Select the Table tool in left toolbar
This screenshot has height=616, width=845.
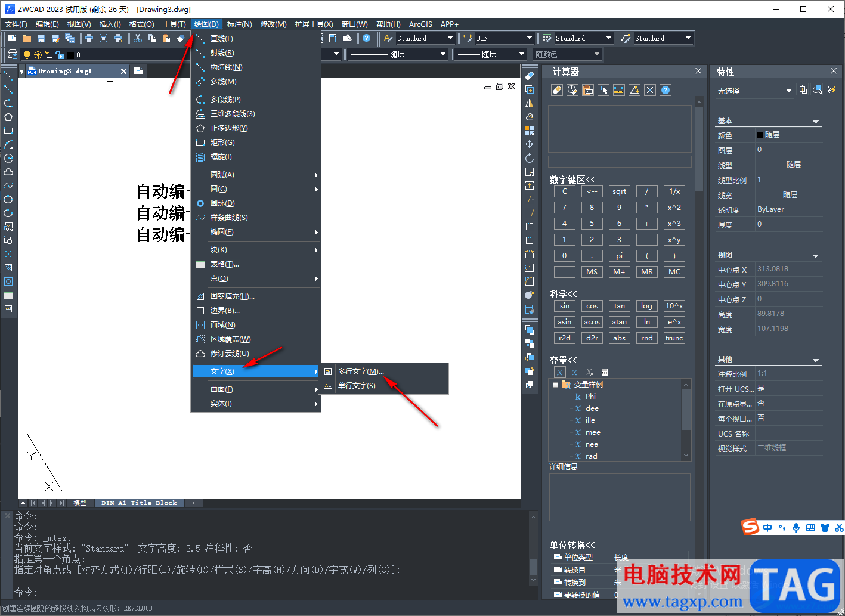tap(8, 295)
